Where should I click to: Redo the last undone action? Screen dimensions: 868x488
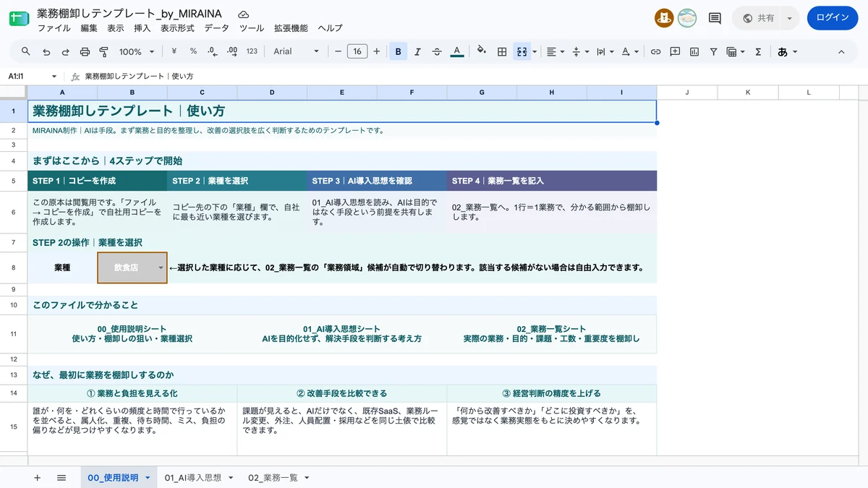click(x=65, y=51)
